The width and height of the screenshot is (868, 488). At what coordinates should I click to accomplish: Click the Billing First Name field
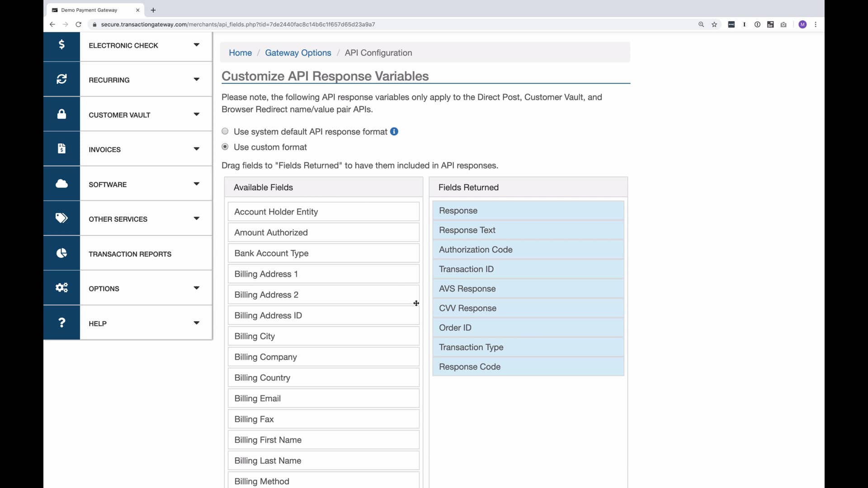pos(324,440)
